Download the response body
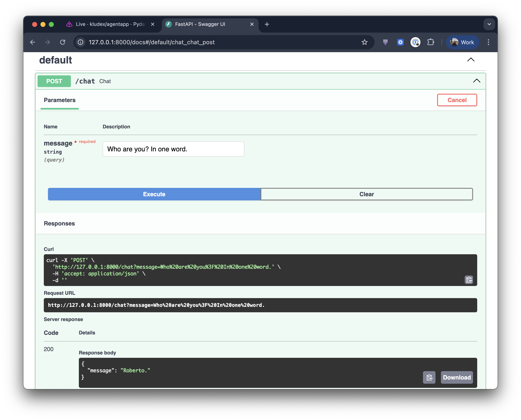The image size is (521, 420). pos(457,377)
